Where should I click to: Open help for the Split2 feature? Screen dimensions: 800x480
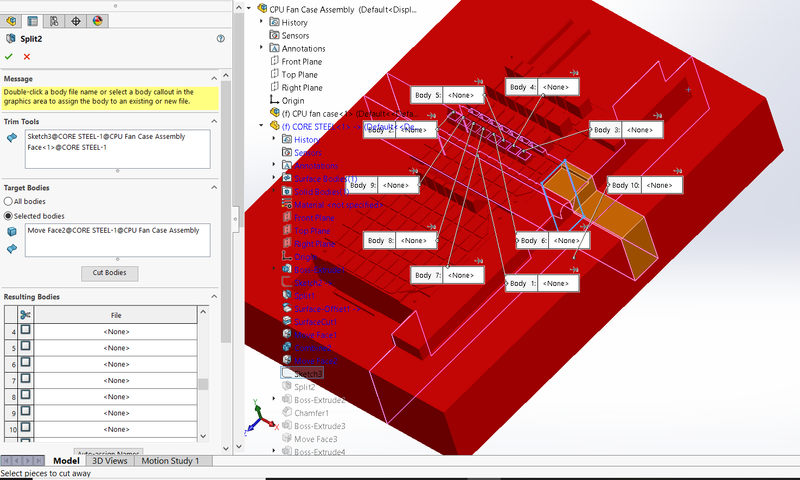click(220, 38)
